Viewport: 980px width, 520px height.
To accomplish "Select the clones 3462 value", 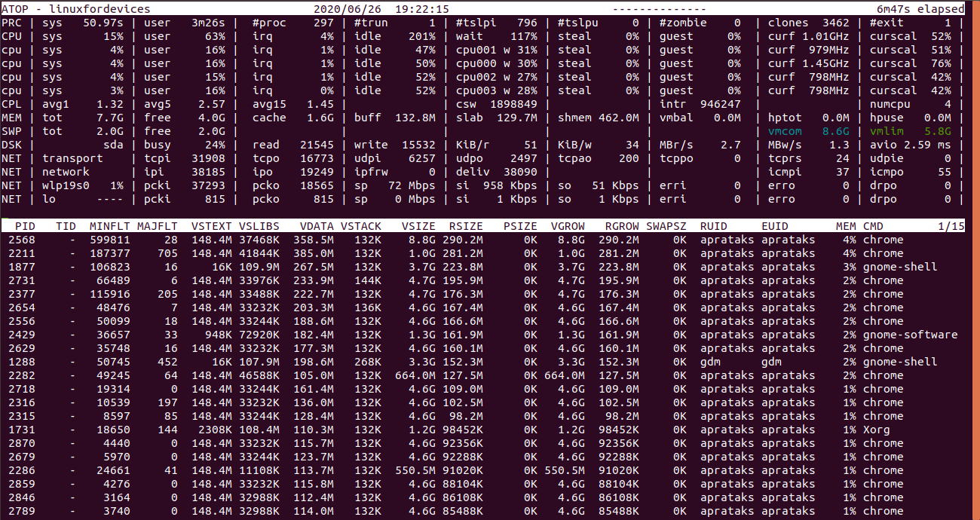I will [808, 23].
